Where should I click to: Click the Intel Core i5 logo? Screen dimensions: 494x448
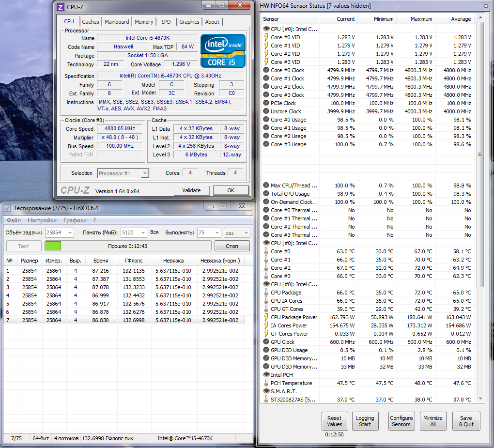[x=223, y=51]
